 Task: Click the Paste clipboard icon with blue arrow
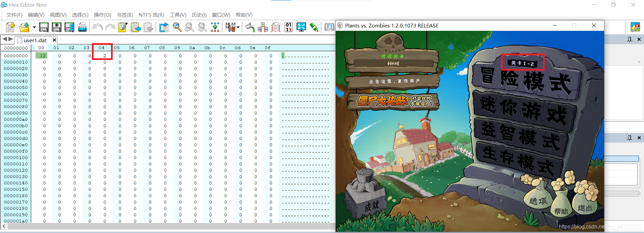pyautogui.click(x=136, y=27)
